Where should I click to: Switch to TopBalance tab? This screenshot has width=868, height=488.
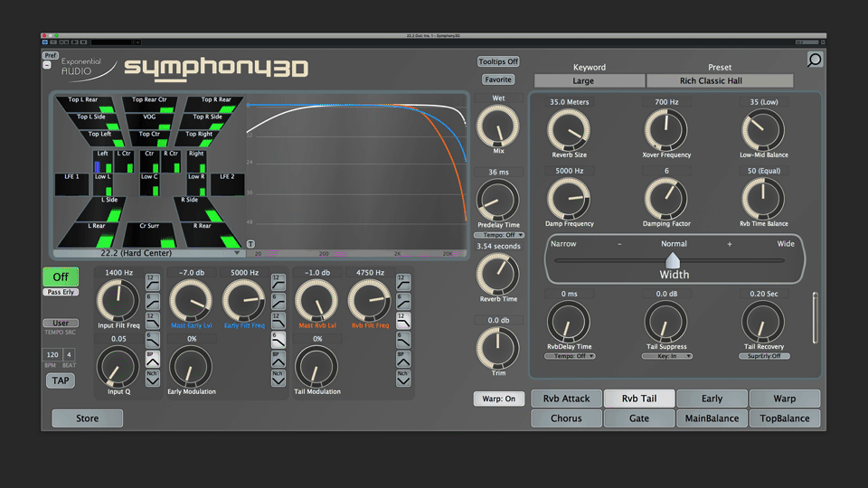[785, 418]
